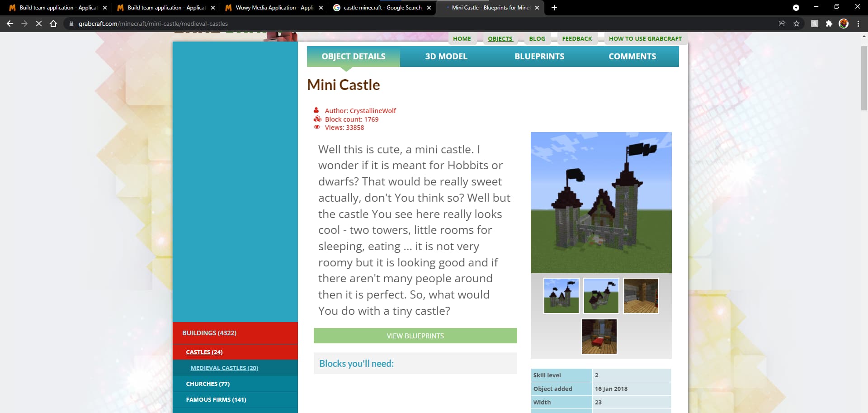Stop page loading with X button
Screen dimensions: 868x413
(39, 24)
